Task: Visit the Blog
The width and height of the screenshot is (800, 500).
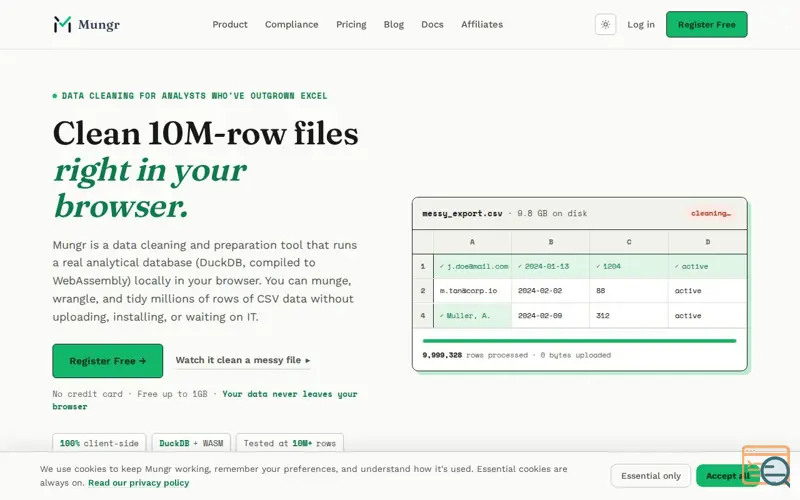Action: click(x=393, y=24)
